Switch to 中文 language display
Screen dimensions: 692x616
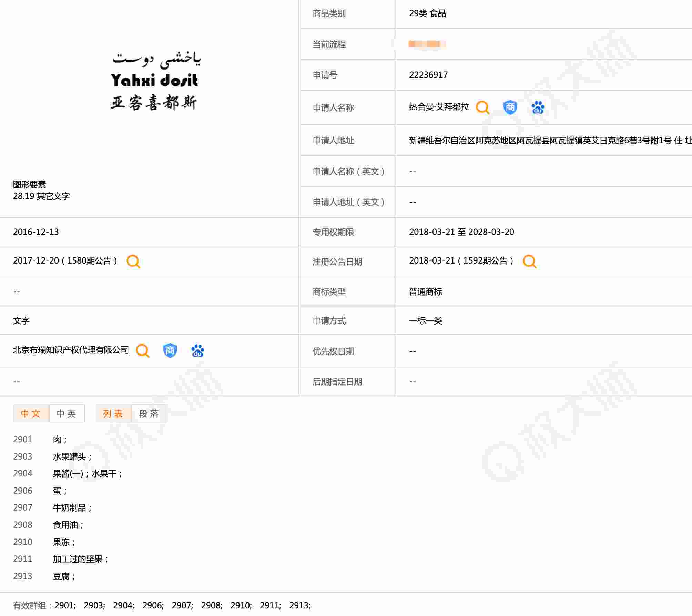31,413
